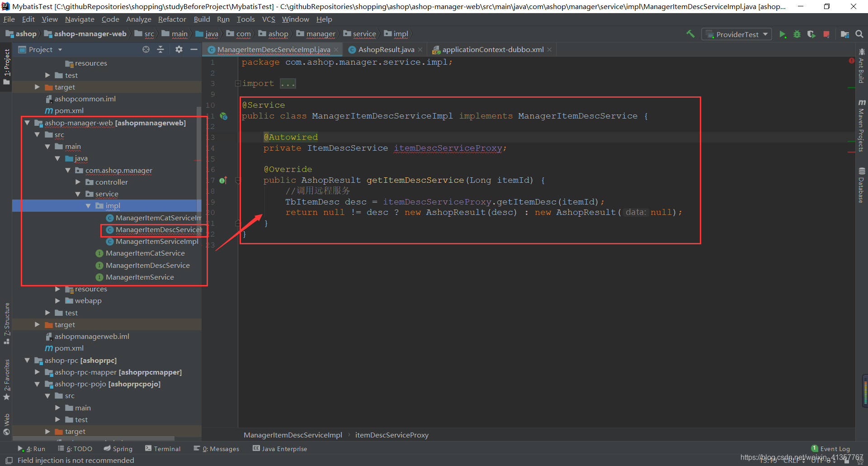This screenshot has height=466, width=868.
Task: Switch to applicationContext-dubbo.xml tab
Action: [x=493, y=50]
